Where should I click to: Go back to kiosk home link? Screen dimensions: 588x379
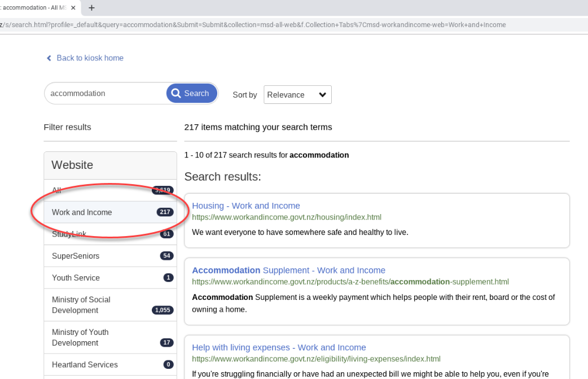pos(90,58)
